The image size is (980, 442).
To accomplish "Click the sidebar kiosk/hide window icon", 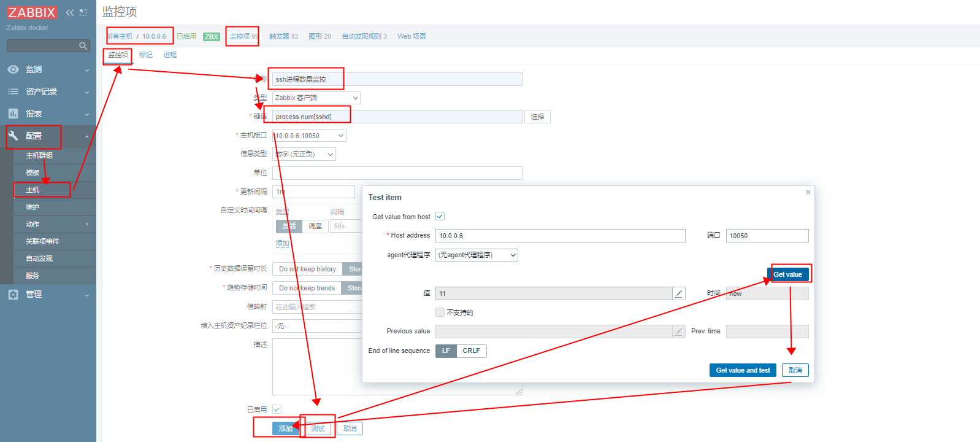I will [83, 12].
